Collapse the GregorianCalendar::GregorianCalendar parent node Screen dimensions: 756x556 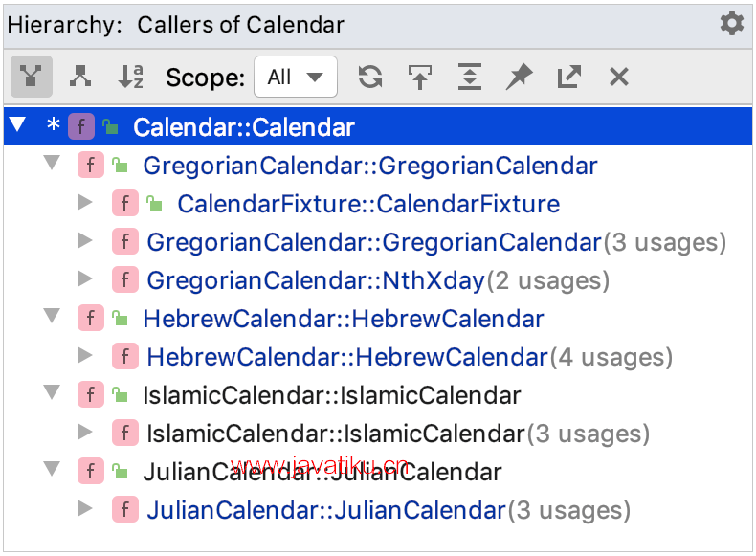pyautogui.click(x=52, y=165)
